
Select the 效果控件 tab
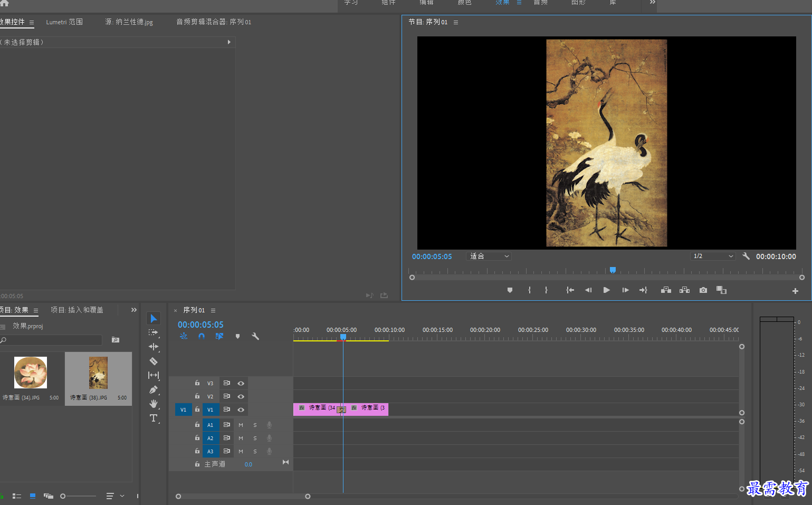coord(12,22)
